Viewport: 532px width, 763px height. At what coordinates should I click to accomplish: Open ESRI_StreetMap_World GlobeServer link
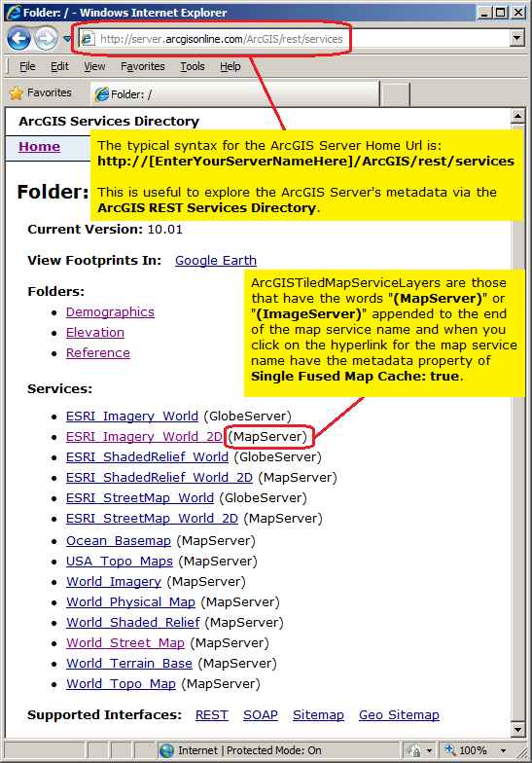coord(140,498)
